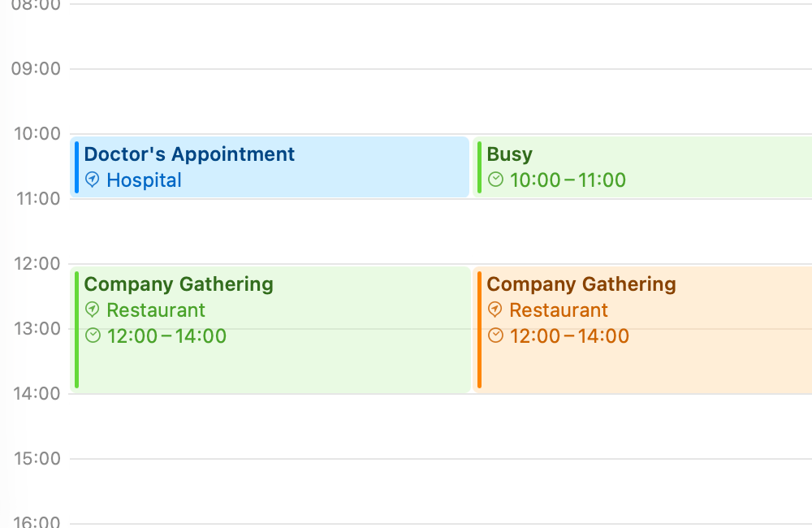Viewport: 812px width, 528px height.
Task: Click the clock icon showing 10:00–11:00
Action: point(495,180)
